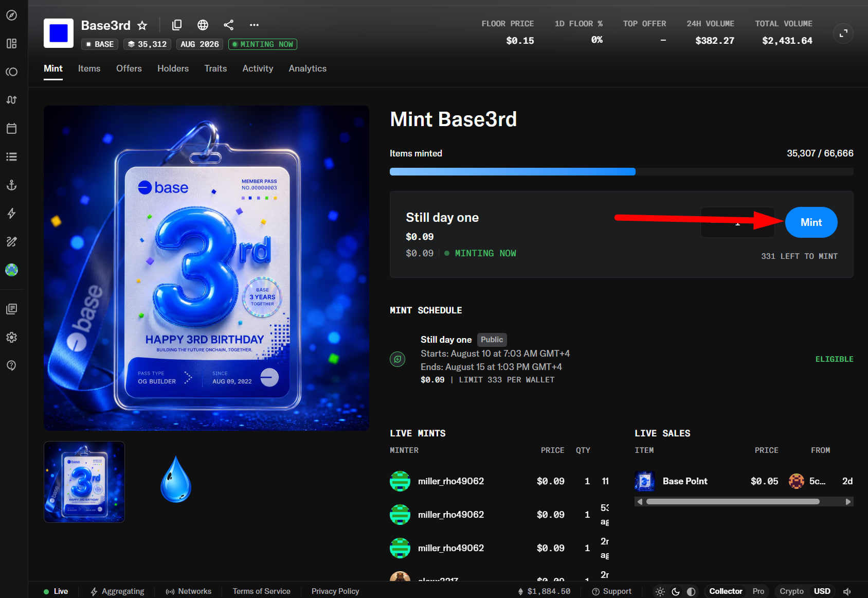Viewport: 868px width, 598px height.
Task: Share the Base3rd collection
Action: (229, 25)
